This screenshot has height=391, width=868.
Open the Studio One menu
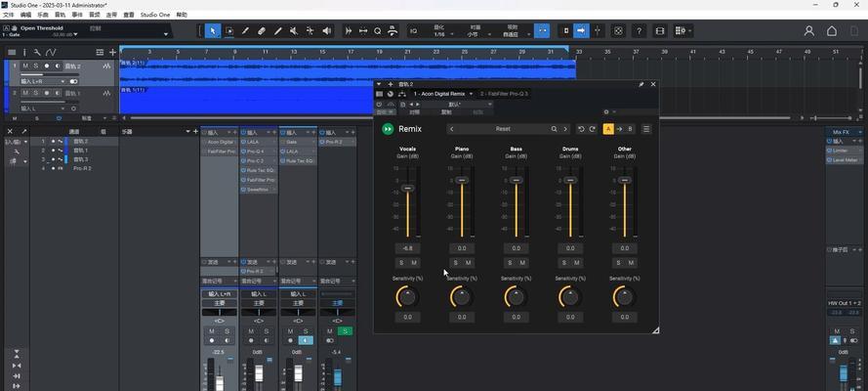tap(155, 15)
